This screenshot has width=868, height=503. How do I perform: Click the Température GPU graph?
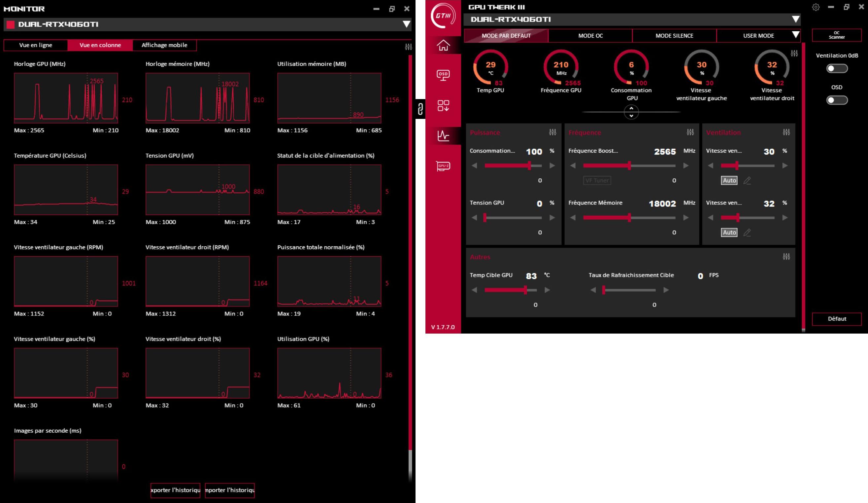click(66, 190)
